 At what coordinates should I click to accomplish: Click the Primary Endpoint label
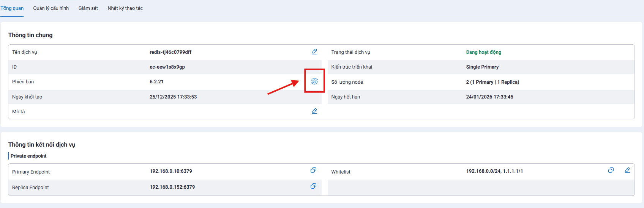(31, 172)
